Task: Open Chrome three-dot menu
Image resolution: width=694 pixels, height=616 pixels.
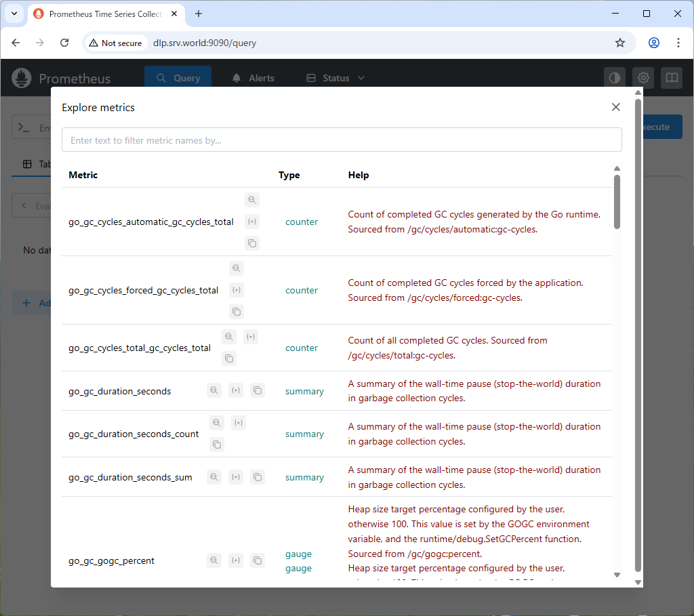Action: [x=678, y=43]
